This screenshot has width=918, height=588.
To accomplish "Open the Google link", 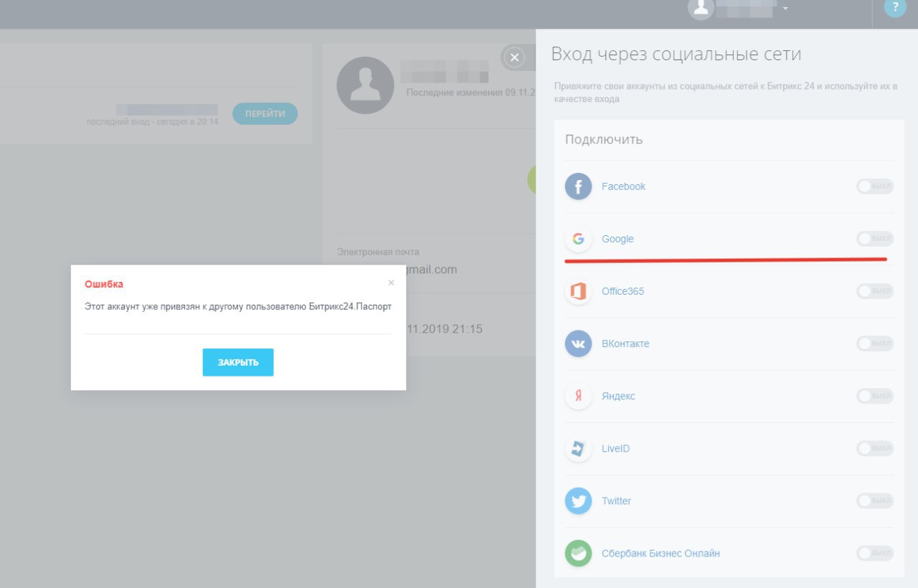I will pyautogui.click(x=617, y=239).
